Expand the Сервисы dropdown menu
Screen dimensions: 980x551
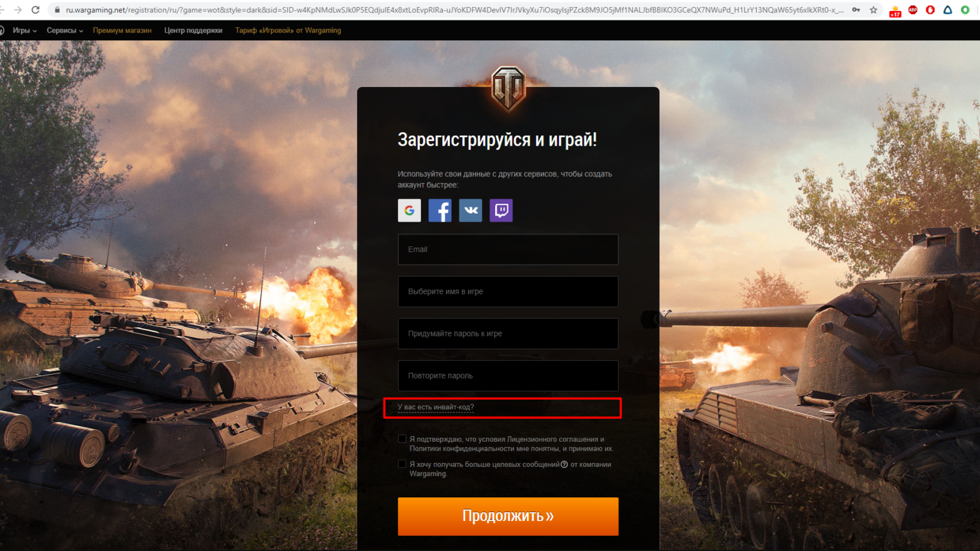64,30
